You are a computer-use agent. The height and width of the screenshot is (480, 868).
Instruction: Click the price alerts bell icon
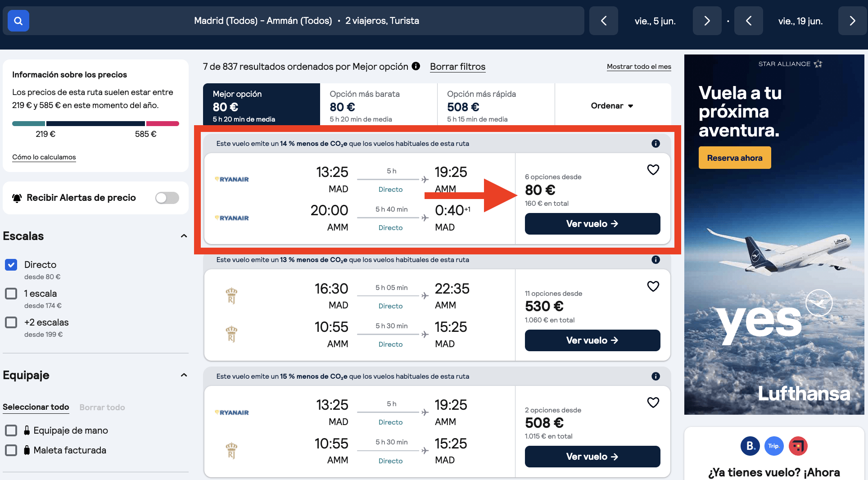click(17, 198)
